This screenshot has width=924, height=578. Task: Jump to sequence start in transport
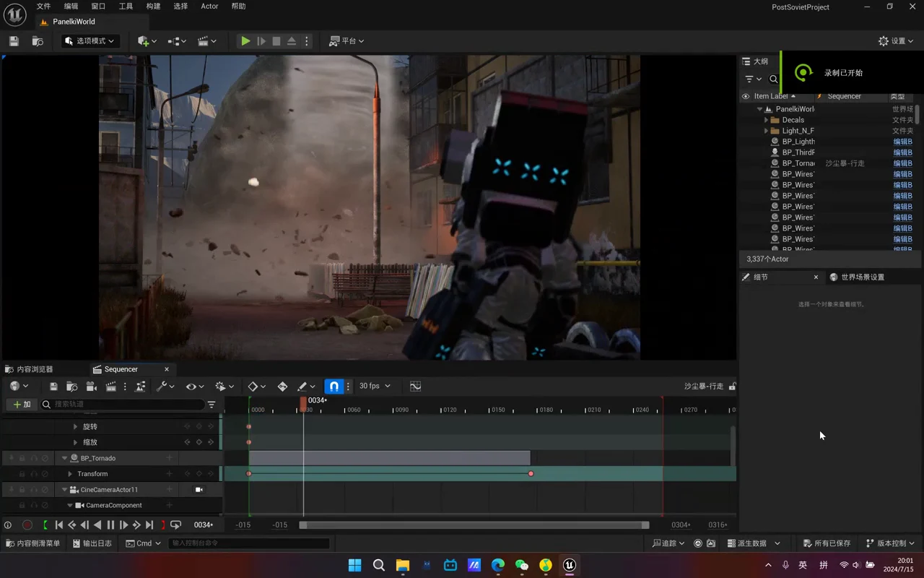pos(59,525)
